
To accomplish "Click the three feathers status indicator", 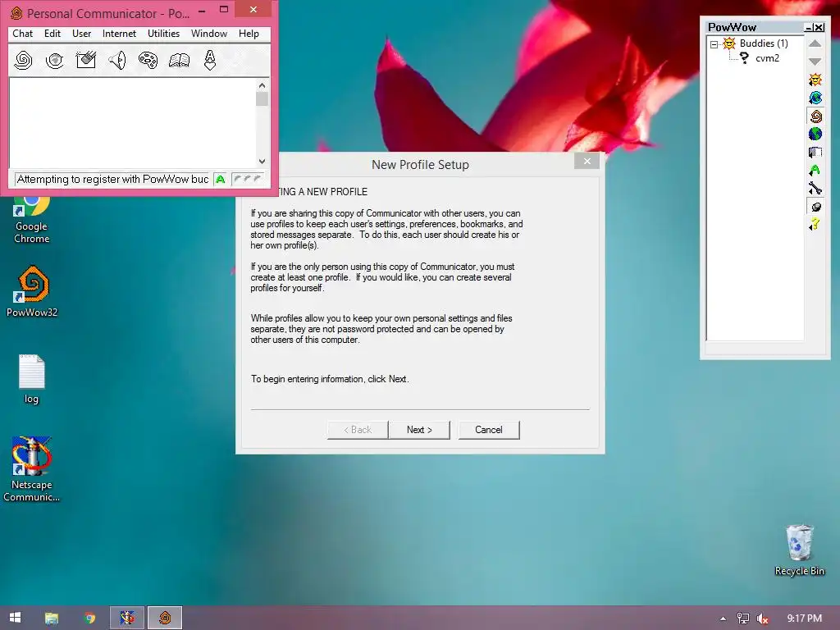I will coord(248,179).
